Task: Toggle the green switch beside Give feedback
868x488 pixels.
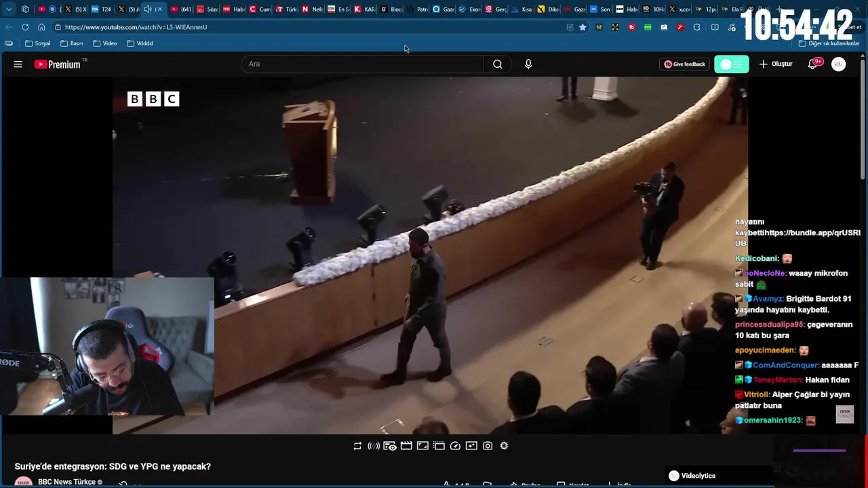Action: coord(732,64)
